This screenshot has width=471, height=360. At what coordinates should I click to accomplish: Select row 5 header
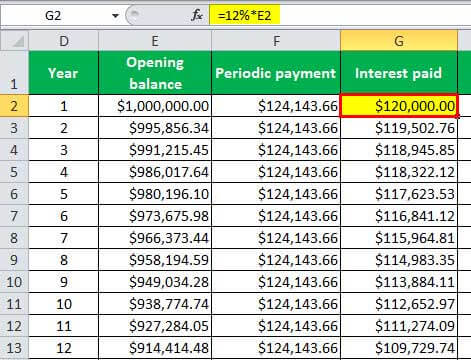(14, 172)
